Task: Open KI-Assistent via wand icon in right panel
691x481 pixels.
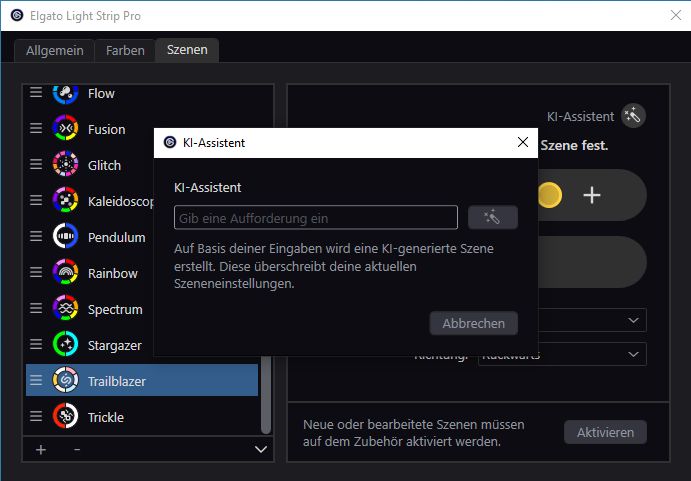Action: 632,116
